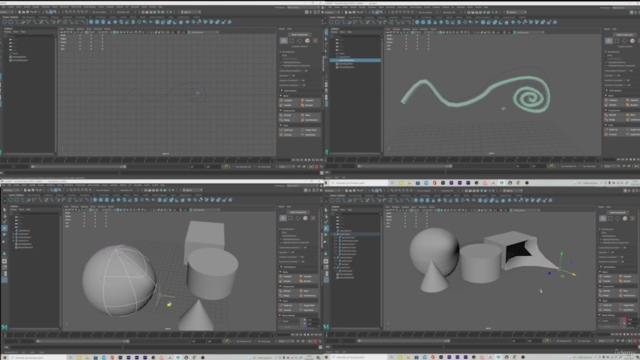Open Lighting panel menu in bottom-left window viewport
The width and height of the screenshot is (640, 360).
tap(84, 207)
